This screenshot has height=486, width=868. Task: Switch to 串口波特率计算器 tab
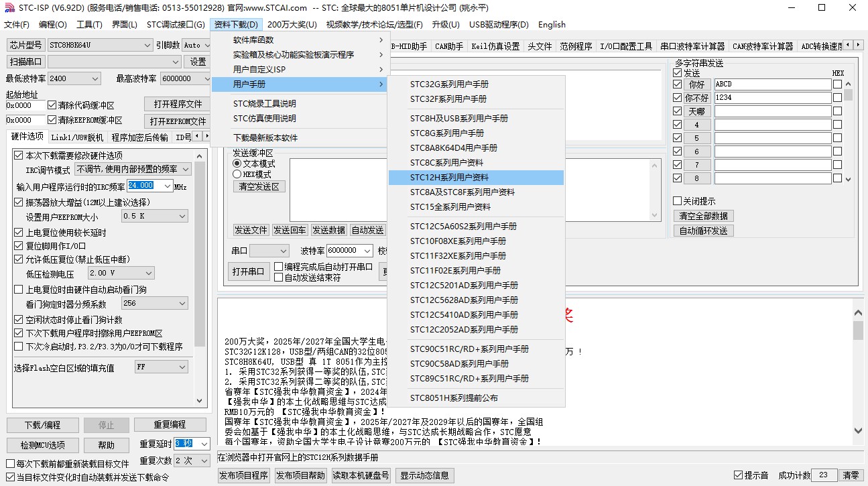692,46
